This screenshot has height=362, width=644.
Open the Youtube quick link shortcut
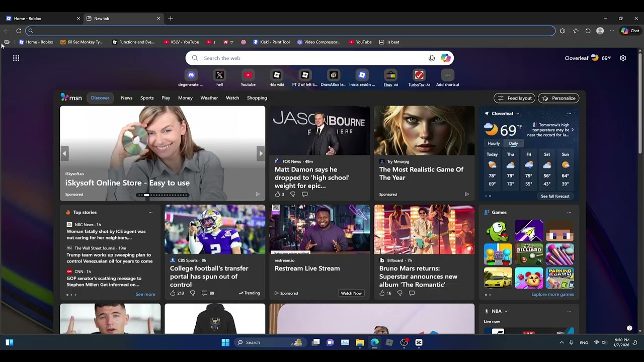(x=248, y=78)
